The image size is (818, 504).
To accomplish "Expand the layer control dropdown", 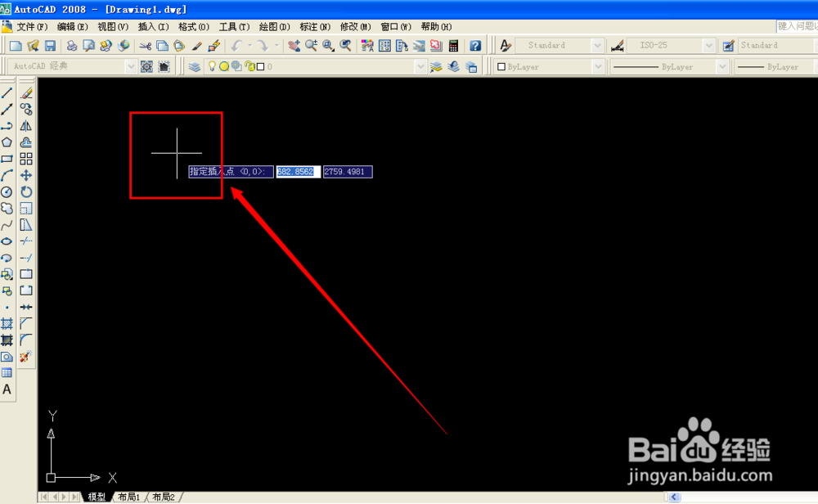I will (420, 66).
